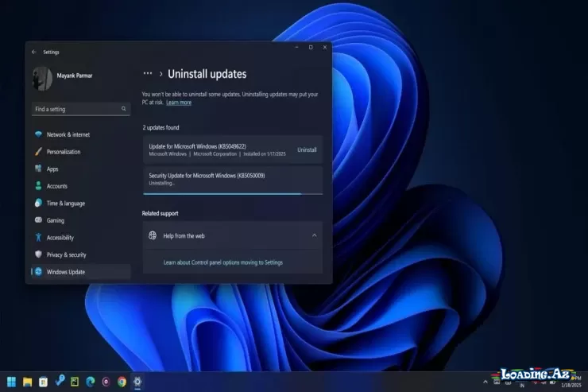Open the pink circular app on taskbar

106,382
